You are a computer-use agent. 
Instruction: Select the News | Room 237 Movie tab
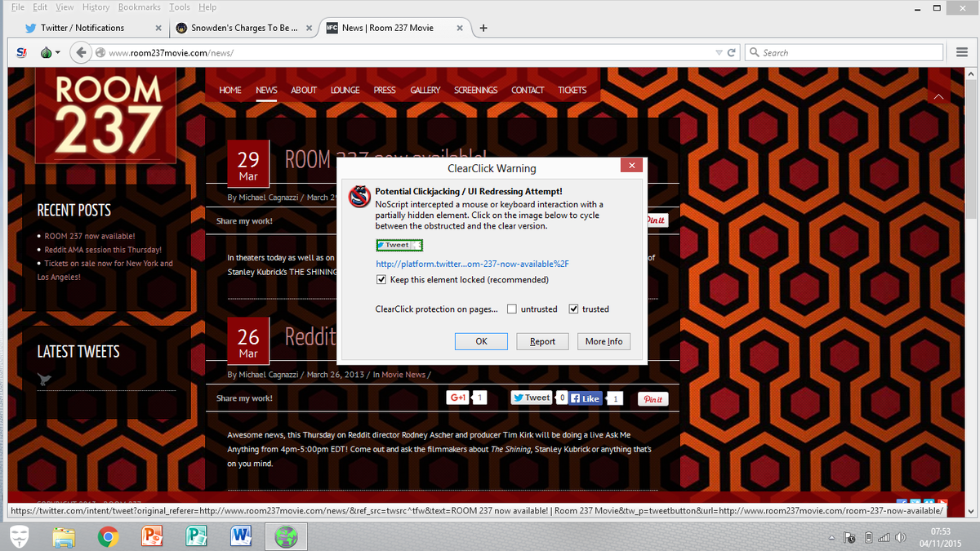click(x=395, y=28)
